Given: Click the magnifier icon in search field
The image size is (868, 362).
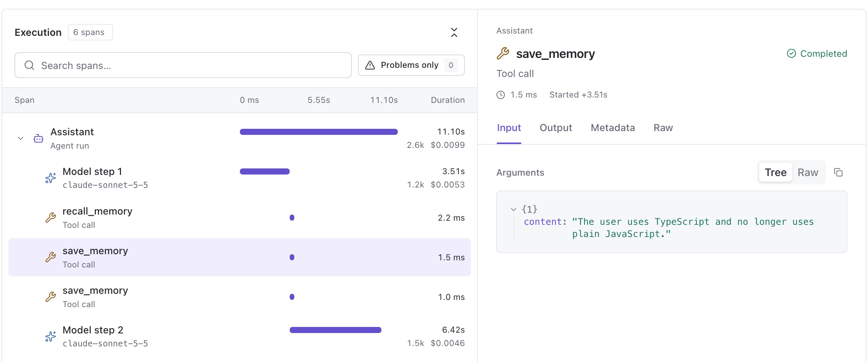Looking at the screenshot, I should [29, 65].
